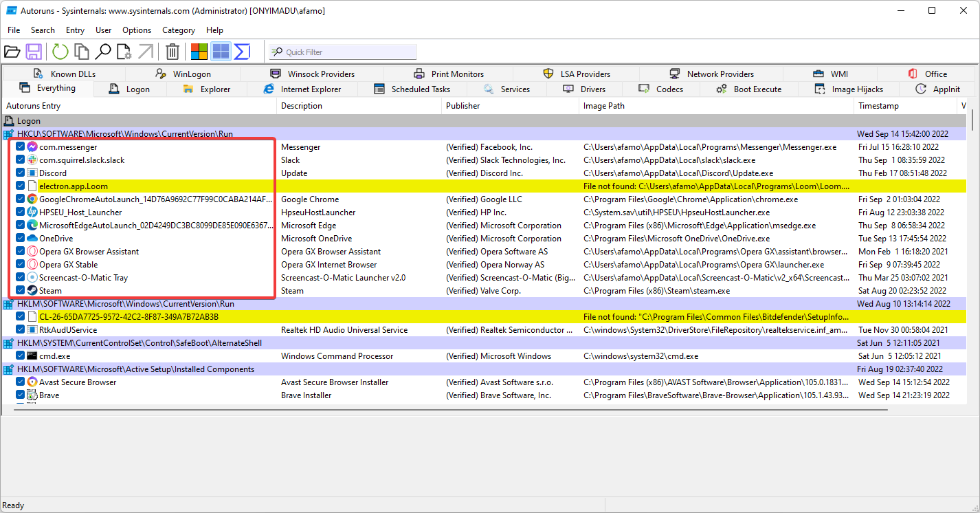Viewport: 980px width, 513px height.
Task: Click the Save floppy disk icon
Action: point(34,52)
